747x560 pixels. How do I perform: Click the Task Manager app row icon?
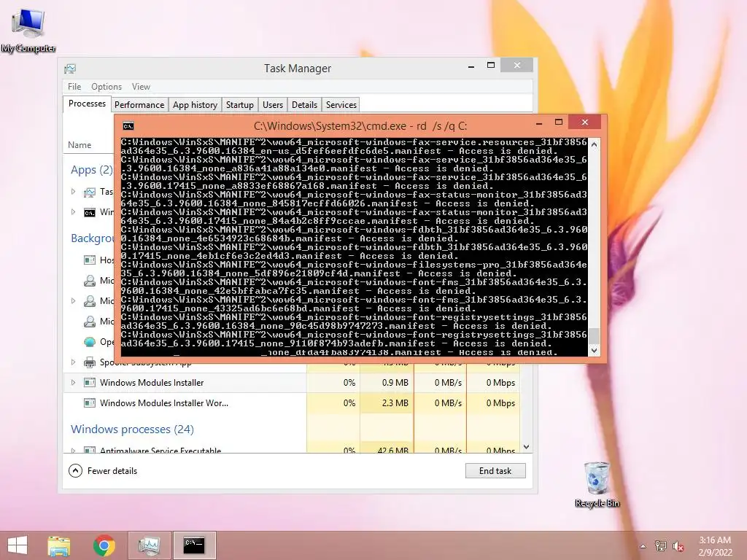90,192
